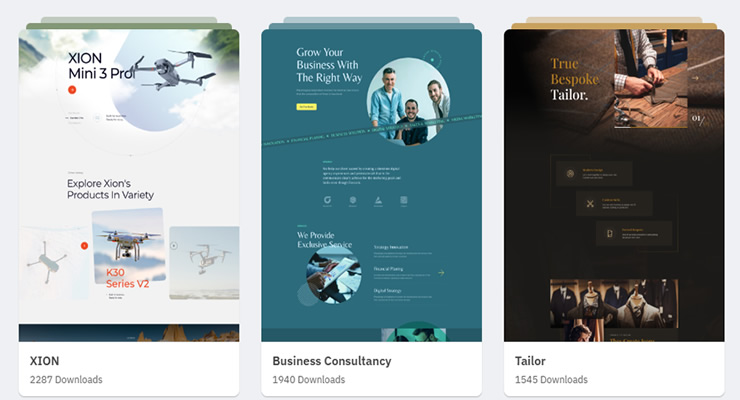
Task: Click the scissors icon in Tailor preview
Action: point(590,204)
